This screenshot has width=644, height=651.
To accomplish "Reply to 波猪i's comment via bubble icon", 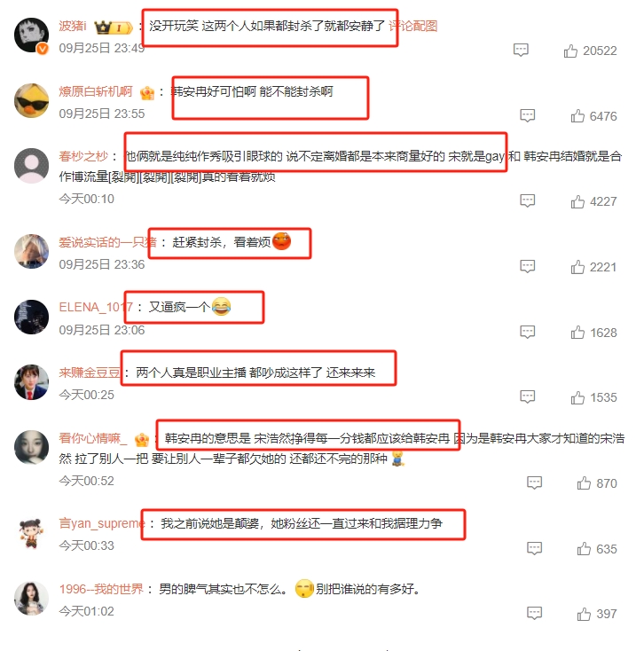I will pyautogui.click(x=521, y=51).
